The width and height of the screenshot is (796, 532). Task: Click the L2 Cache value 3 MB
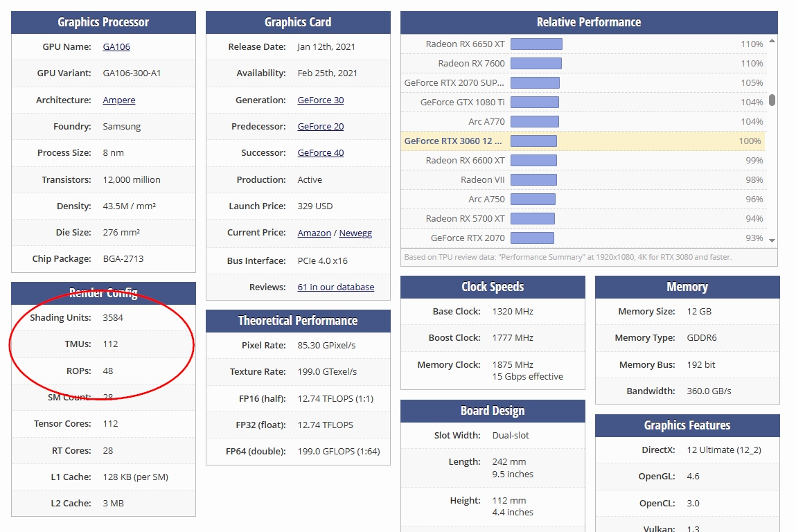coord(113,504)
